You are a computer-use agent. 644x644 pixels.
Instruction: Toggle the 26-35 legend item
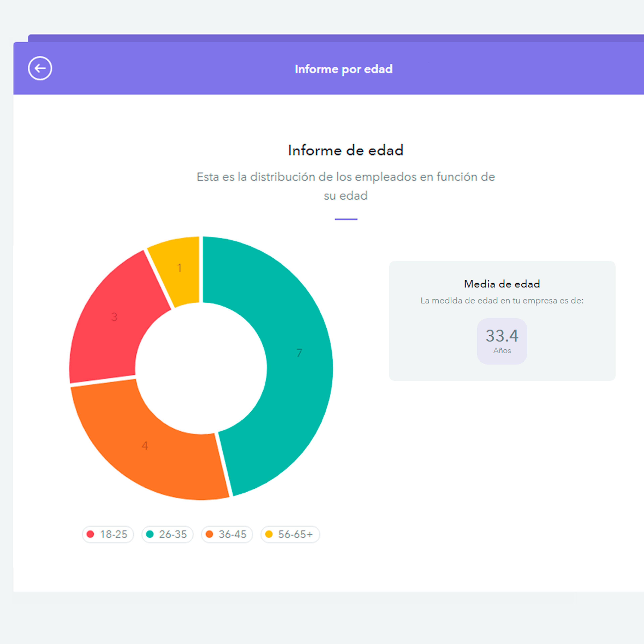[167, 534]
